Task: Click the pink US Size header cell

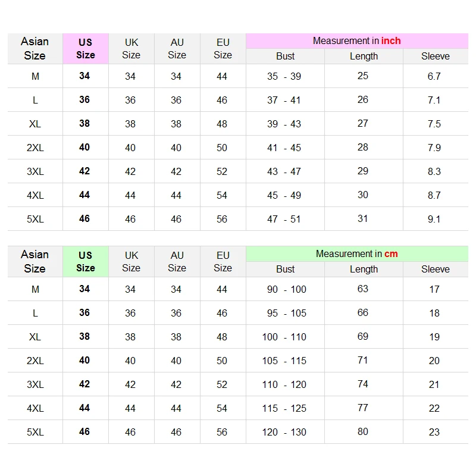Action: [x=85, y=48]
